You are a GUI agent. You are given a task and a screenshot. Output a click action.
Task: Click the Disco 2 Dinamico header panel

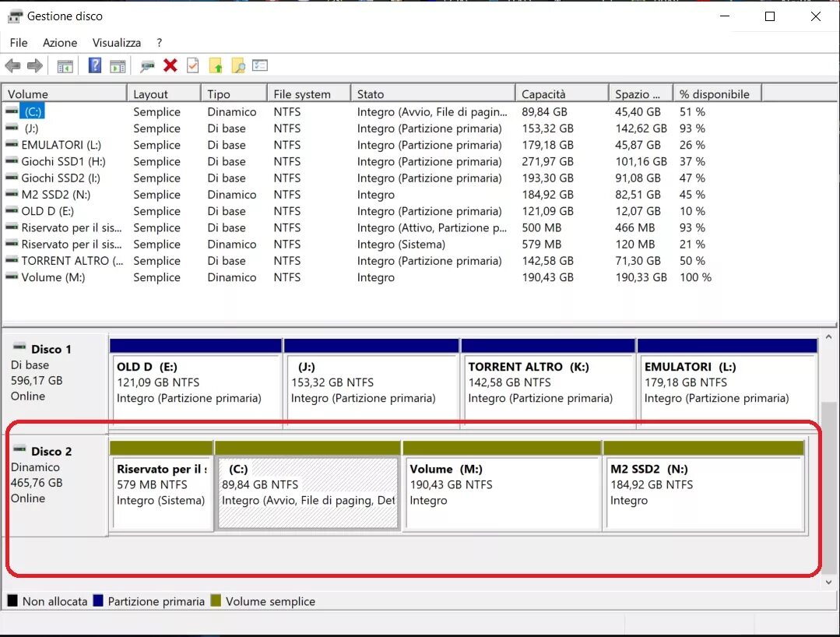(x=56, y=485)
